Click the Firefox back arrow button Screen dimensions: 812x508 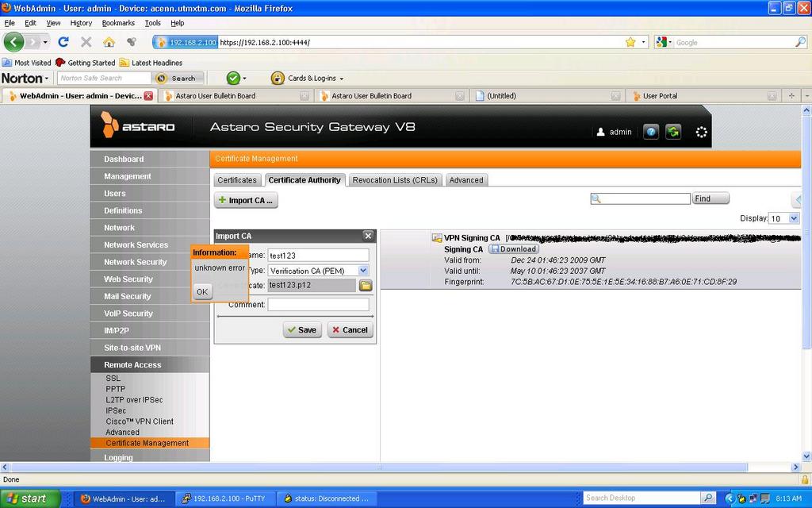[x=15, y=42]
